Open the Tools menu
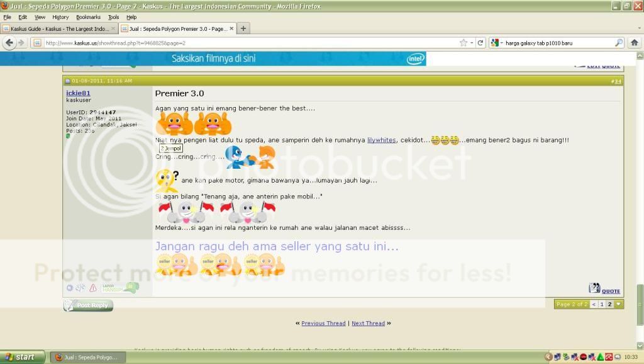This screenshot has width=644, height=364. 113,17
